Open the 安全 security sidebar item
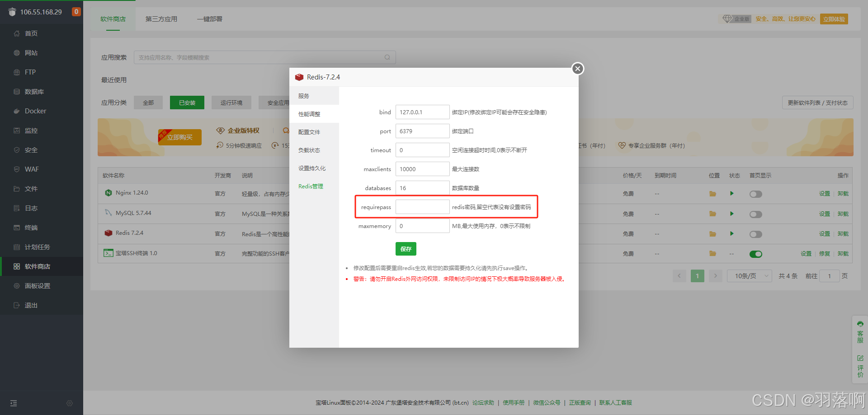 point(41,150)
